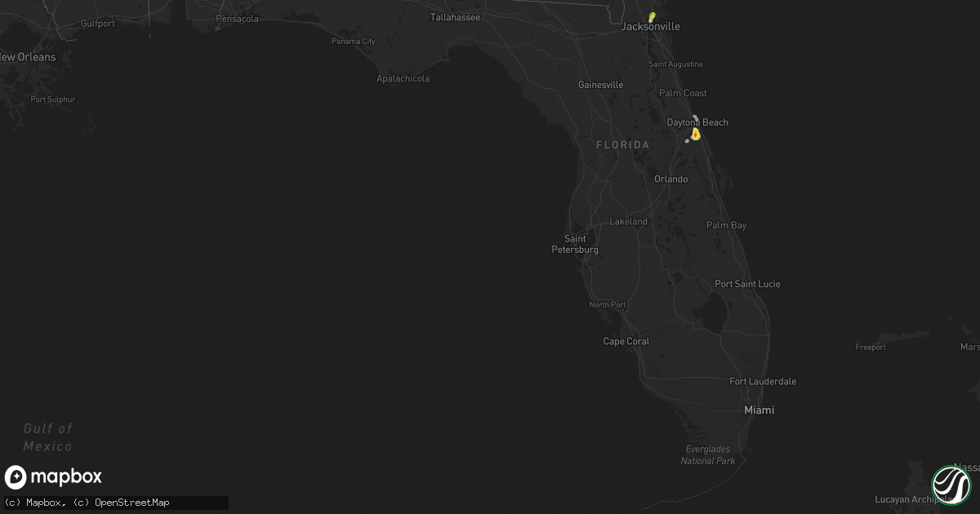
Task: Click the Tallahassee city label
Action: [456, 17]
